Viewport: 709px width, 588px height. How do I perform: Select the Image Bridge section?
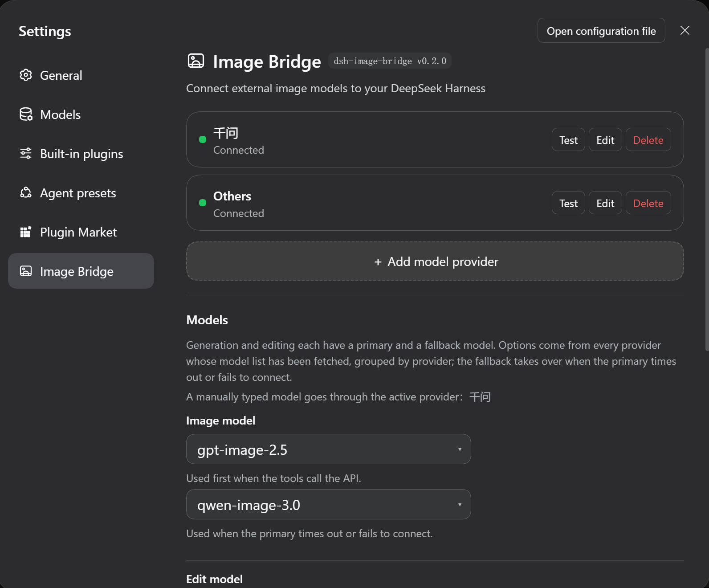[81, 271]
